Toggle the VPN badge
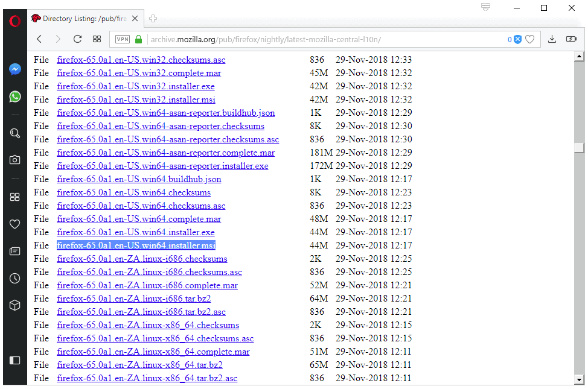This screenshot has width=588, height=389. tap(123, 39)
